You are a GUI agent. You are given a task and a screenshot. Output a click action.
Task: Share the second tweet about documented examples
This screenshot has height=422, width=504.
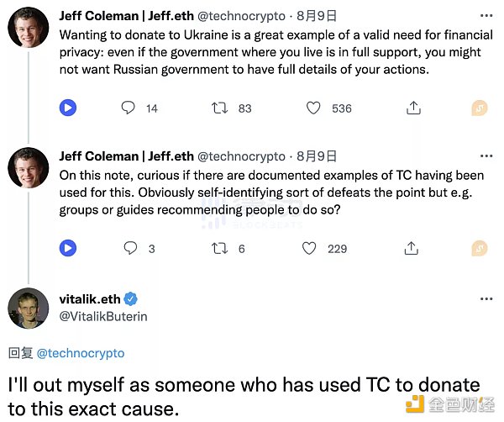(413, 248)
